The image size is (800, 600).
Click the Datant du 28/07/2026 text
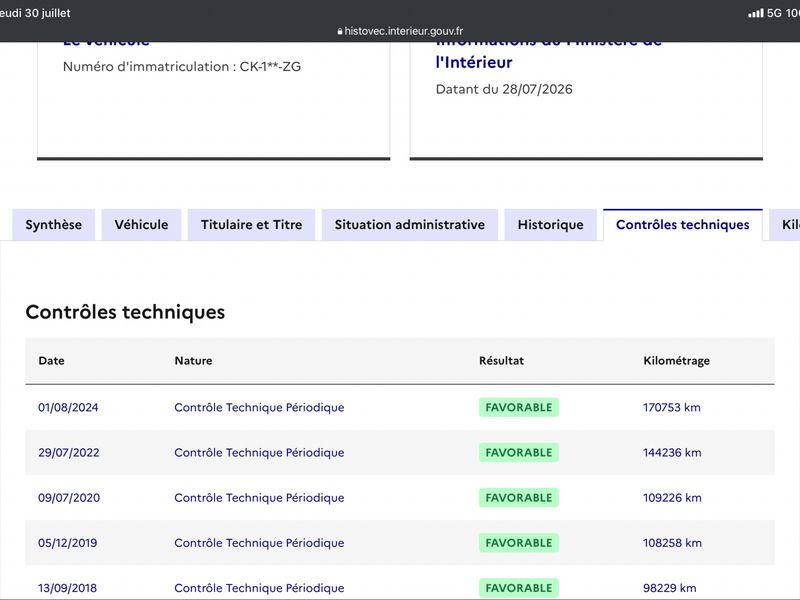pyautogui.click(x=504, y=89)
